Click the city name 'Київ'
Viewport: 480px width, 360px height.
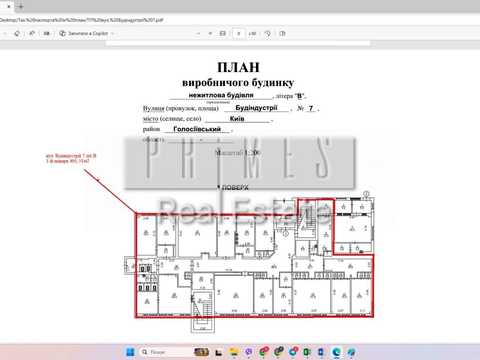point(237,118)
